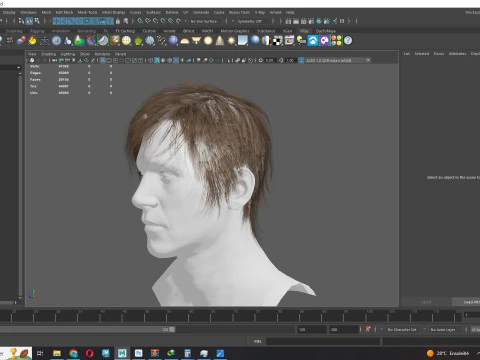Click the flame icon on the shelf
Image resolution: width=480 pixels, height=360 pixels.
[32, 41]
